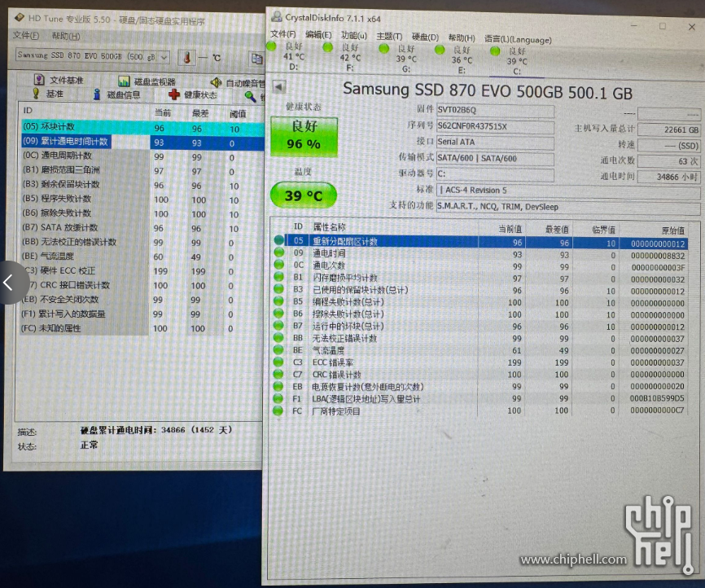Click the thermometer temperature icon in HD Tune
The width and height of the screenshot is (705, 588).
point(187,57)
